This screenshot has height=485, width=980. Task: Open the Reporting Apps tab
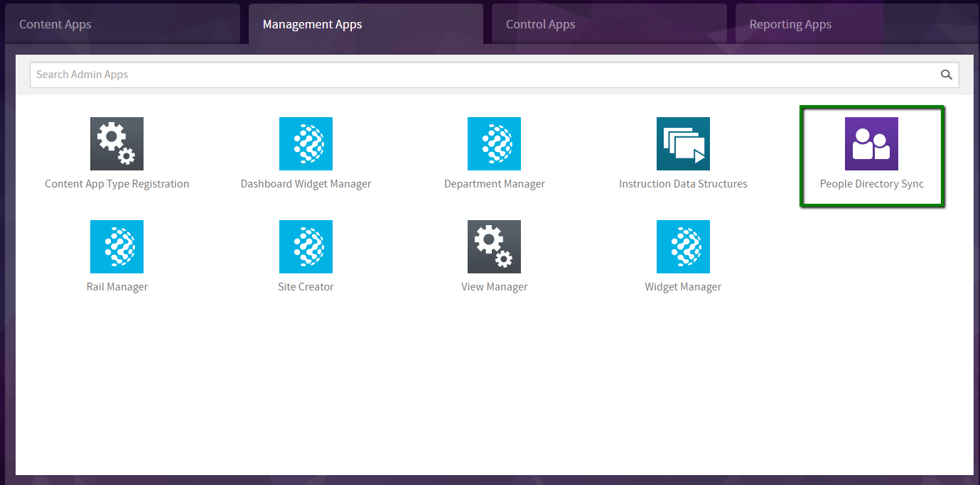pyautogui.click(x=790, y=24)
